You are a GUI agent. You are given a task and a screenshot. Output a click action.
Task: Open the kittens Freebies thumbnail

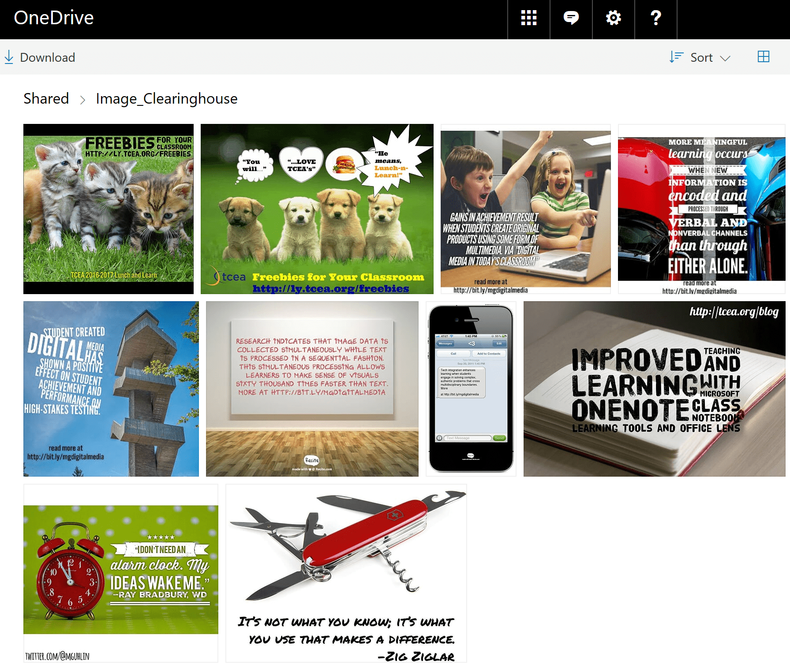coord(109,209)
